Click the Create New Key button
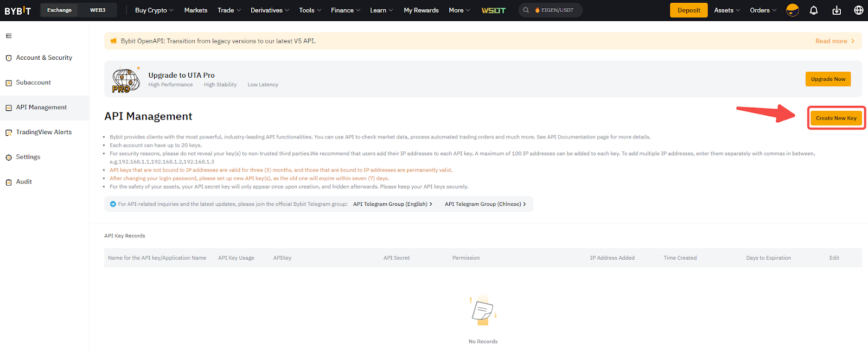Image resolution: width=868 pixels, height=352 pixels. 836,118
